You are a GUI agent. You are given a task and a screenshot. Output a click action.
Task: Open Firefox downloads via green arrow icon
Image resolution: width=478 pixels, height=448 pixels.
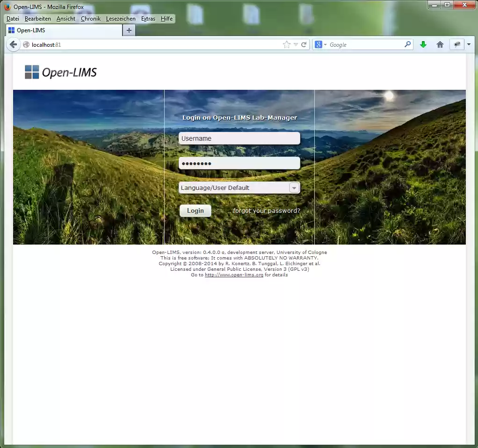pos(423,44)
